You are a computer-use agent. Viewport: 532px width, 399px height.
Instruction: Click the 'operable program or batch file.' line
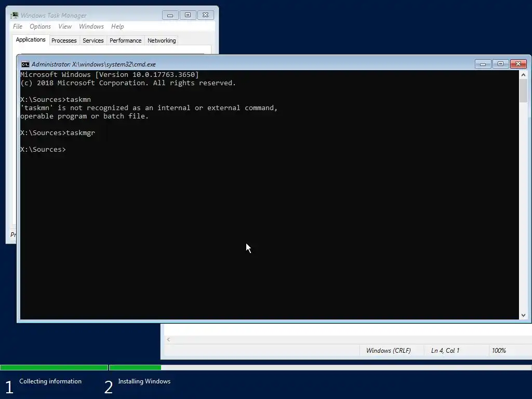(85, 116)
